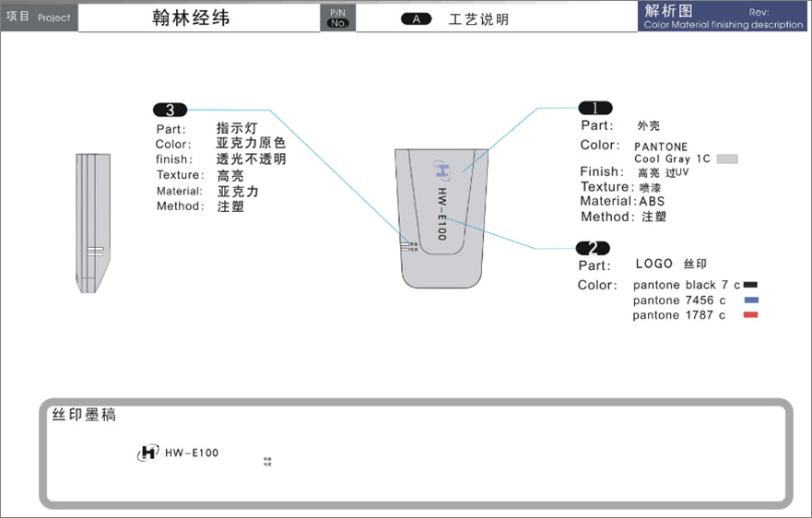Click the indicator slots on the side-view drawing
Image resolution: width=812 pixels, height=518 pixels.
(94, 250)
